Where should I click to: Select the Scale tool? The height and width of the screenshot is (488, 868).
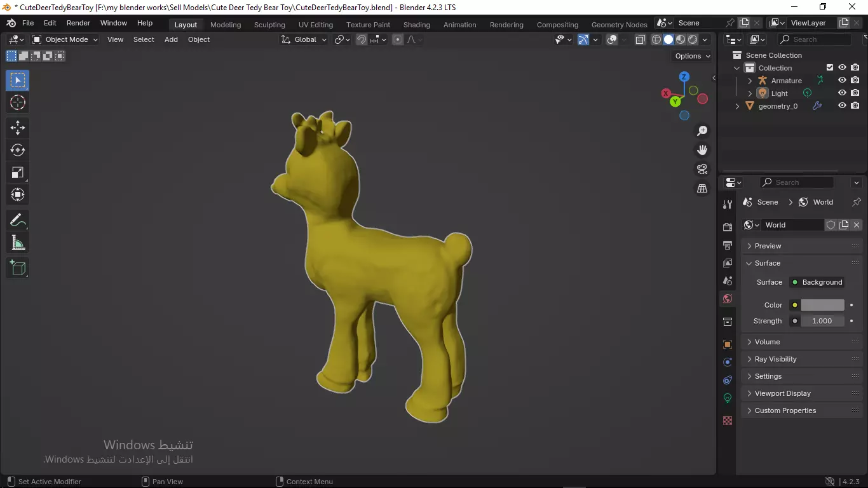pos(18,172)
